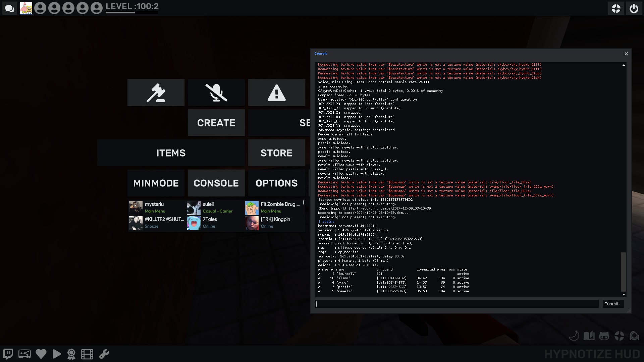Click the heart favorites icon

(x=41, y=354)
